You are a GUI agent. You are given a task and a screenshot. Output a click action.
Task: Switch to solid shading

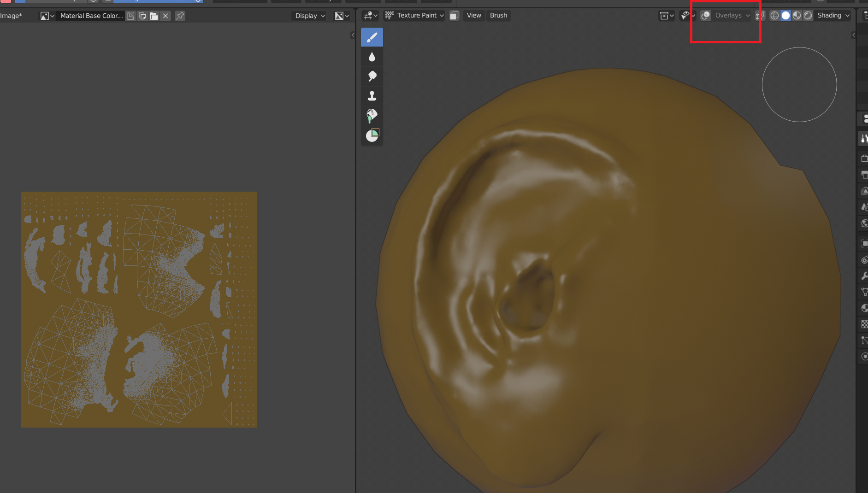(785, 15)
